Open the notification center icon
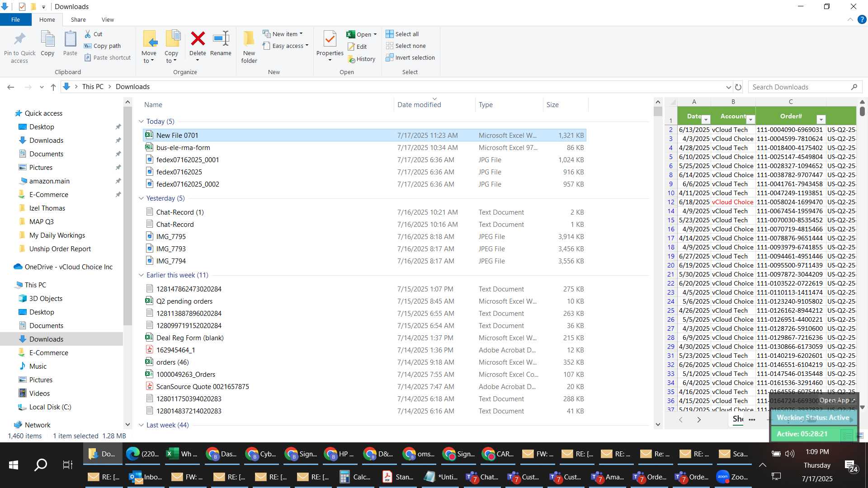 tap(851, 465)
